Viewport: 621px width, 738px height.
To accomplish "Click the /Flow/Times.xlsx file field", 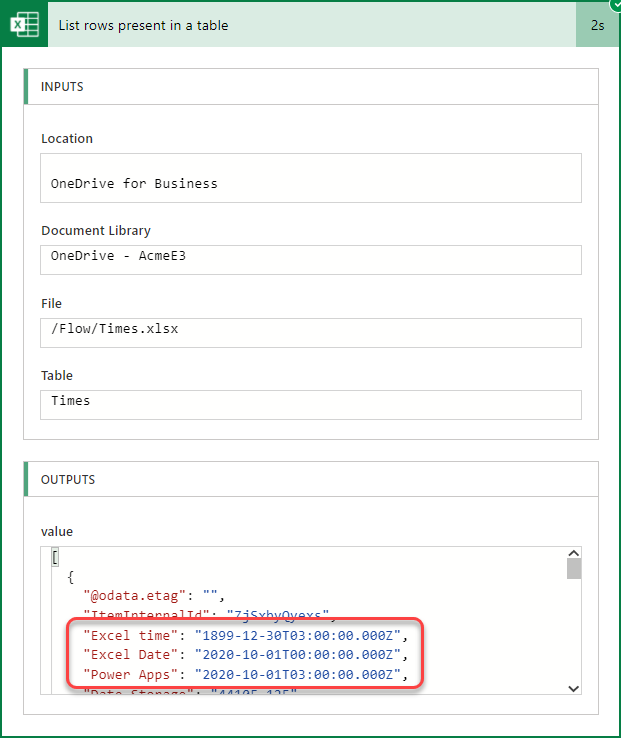I will point(311,332).
